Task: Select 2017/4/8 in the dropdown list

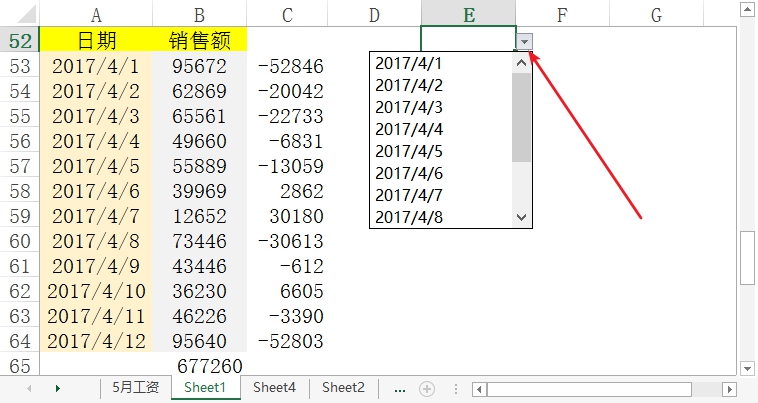Action: [x=441, y=217]
